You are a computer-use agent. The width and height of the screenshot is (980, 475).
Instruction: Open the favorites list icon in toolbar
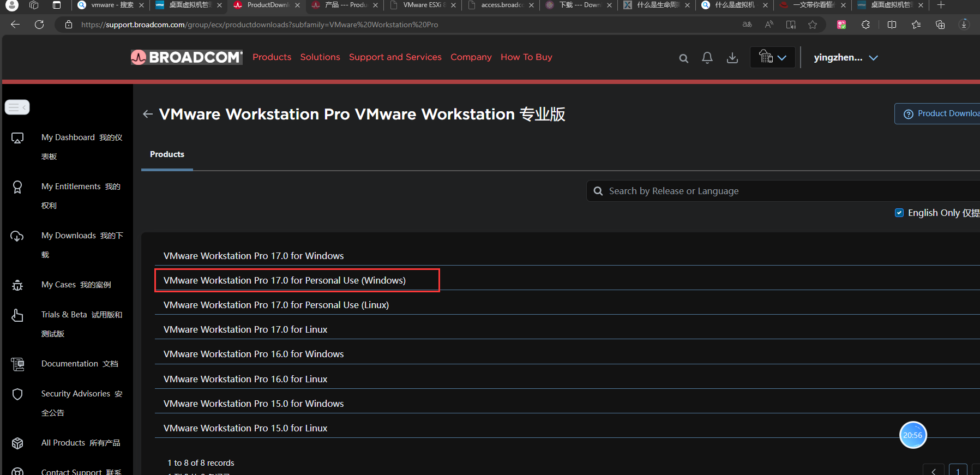[x=916, y=25]
